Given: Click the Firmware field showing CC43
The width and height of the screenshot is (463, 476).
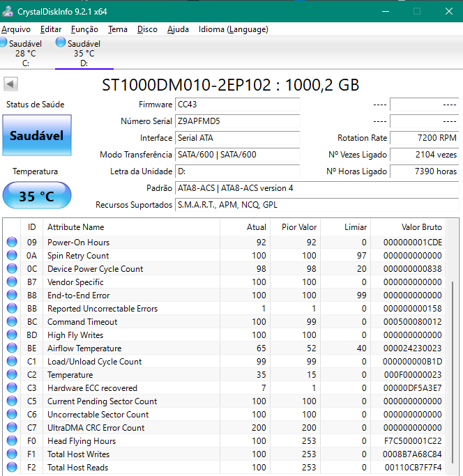Looking at the screenshot, I should (x=238, y=105).
